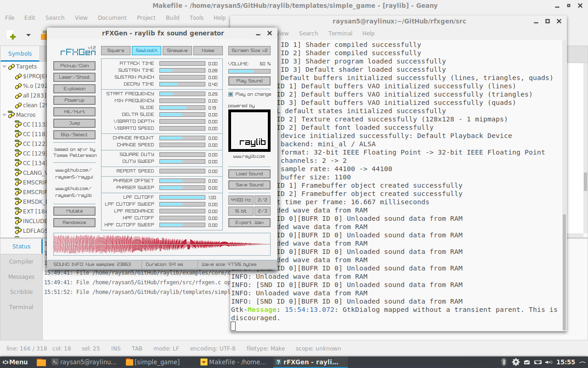Switch to the Compiler tab in Geany

coord(21,261)
